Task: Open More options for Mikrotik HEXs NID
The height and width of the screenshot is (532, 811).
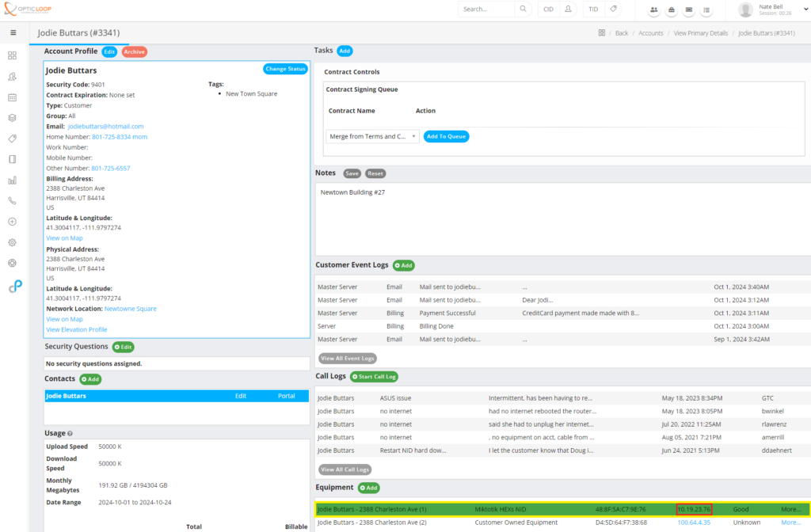Action: pyautogui.click(x=790, y=509)
